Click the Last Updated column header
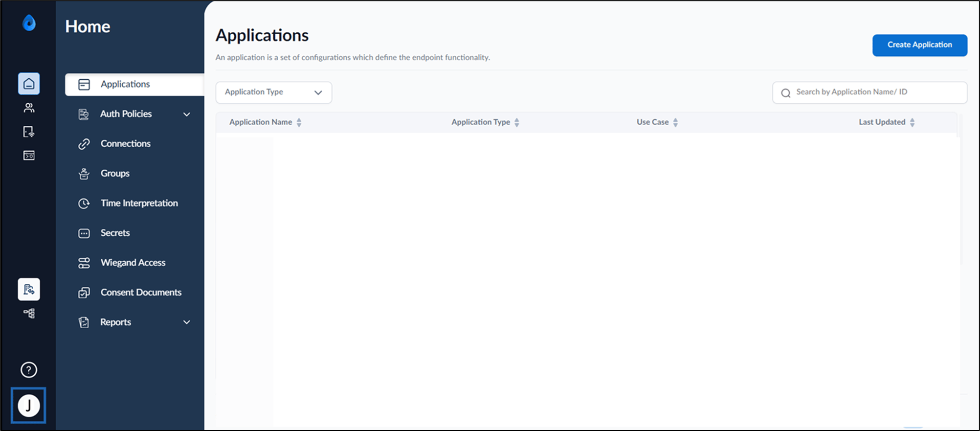 882,122
